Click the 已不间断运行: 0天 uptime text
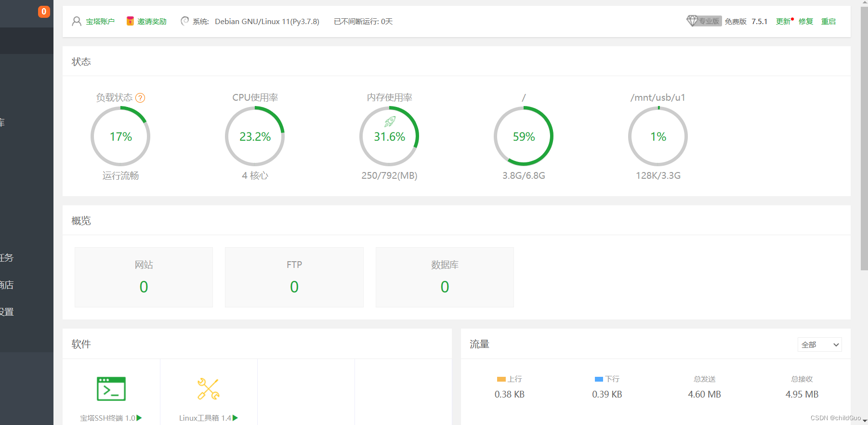 click(363, 21)
